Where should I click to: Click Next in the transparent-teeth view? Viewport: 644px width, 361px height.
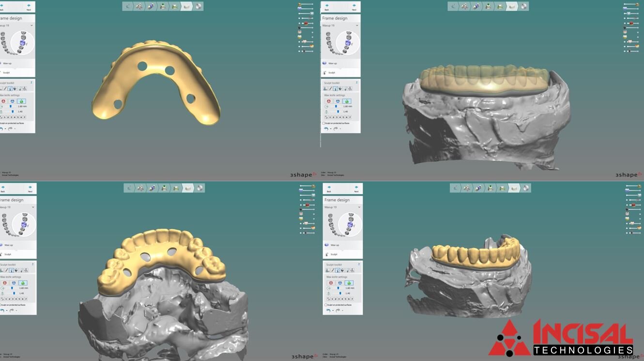coord(354,6)
